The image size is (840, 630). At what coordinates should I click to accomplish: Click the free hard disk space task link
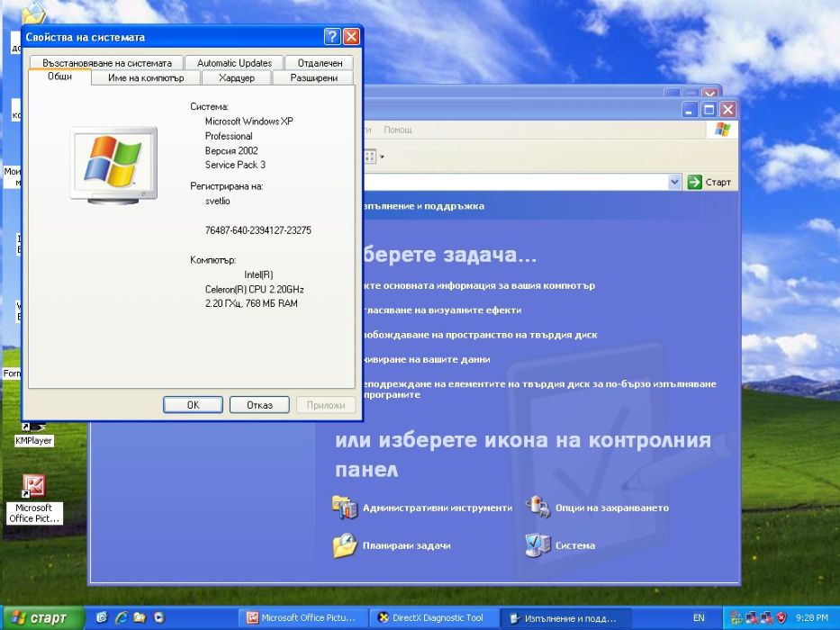tap(480, 335)
